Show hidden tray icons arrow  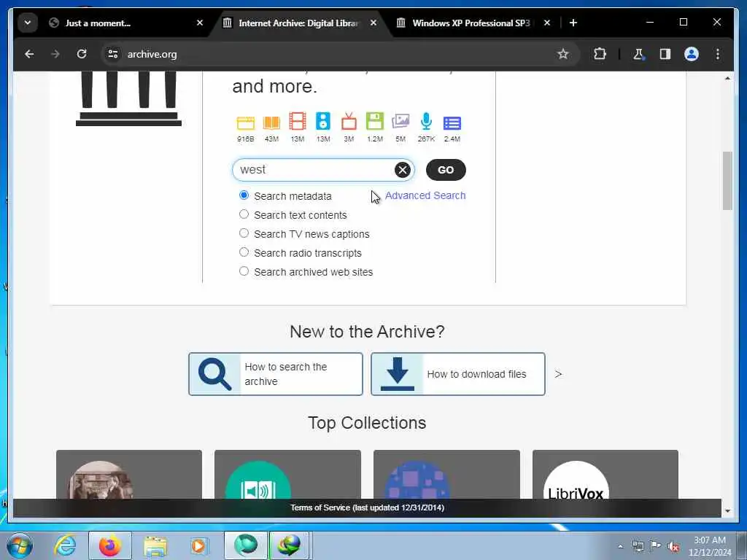click(x=620, y=546)
